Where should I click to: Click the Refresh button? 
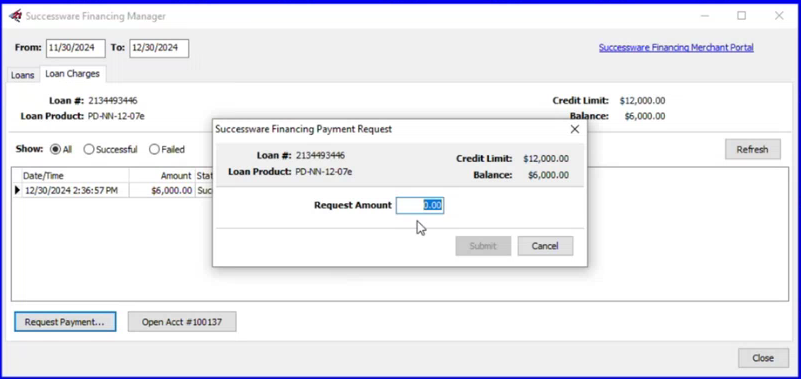[752, 150]
